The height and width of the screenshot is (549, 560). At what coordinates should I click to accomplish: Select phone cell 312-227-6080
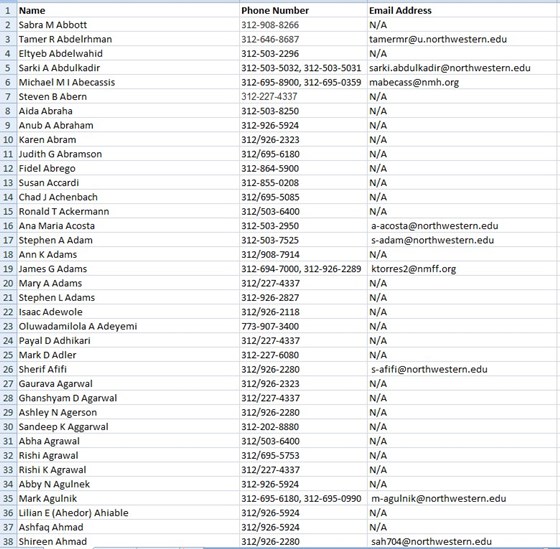click(303, 355)
